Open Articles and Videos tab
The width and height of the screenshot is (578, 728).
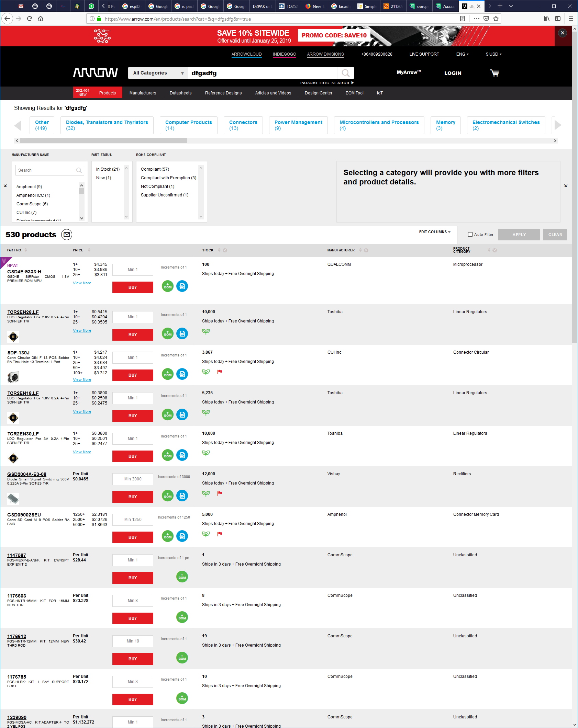[273, 93]
